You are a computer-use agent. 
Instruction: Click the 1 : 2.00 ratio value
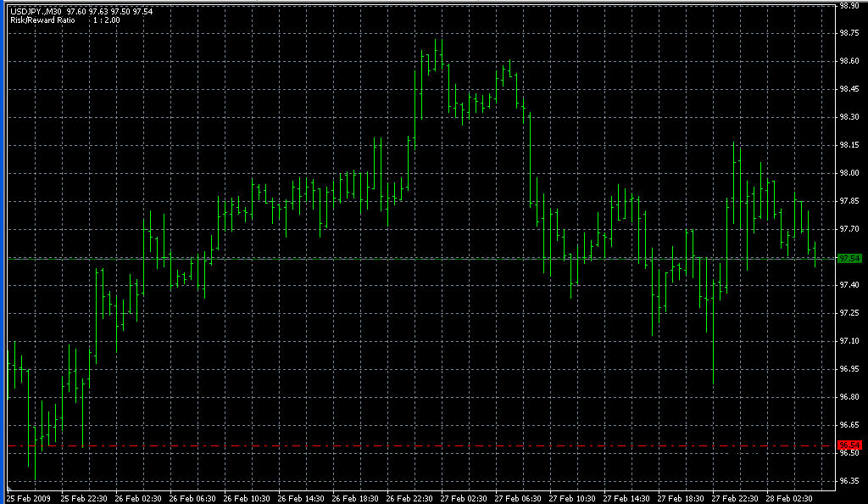click(106, 20)
